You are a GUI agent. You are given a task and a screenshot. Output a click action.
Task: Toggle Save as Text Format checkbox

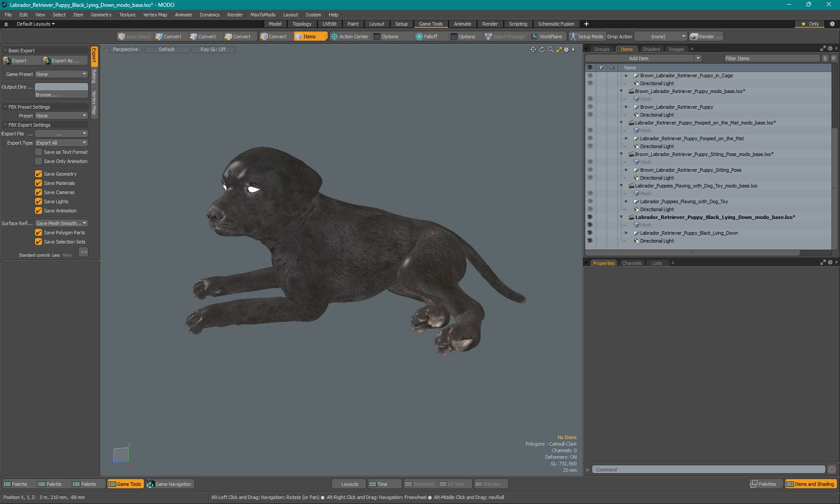pyautogui.click(x=38, y=152)
